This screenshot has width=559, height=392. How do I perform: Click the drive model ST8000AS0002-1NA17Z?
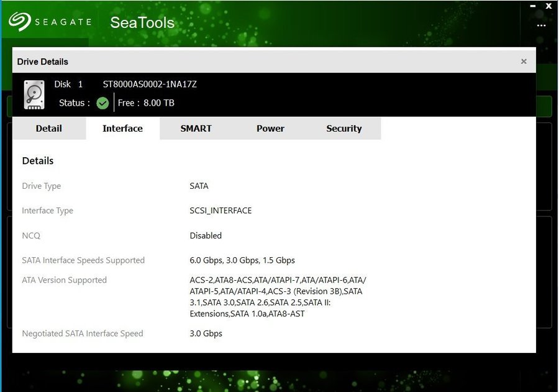click(x=150, y=84)
